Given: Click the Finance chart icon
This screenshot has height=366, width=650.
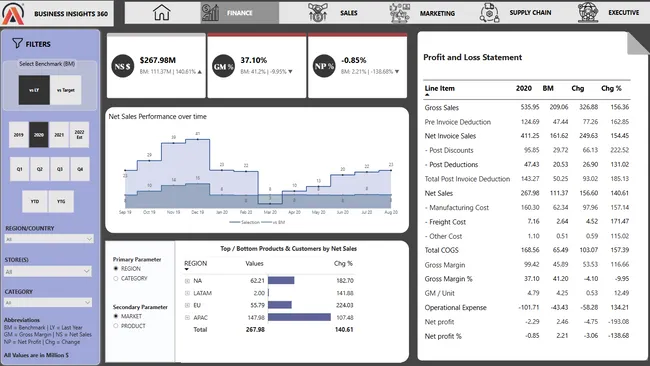Looking at the screenshot, I should tap(210, 12).
